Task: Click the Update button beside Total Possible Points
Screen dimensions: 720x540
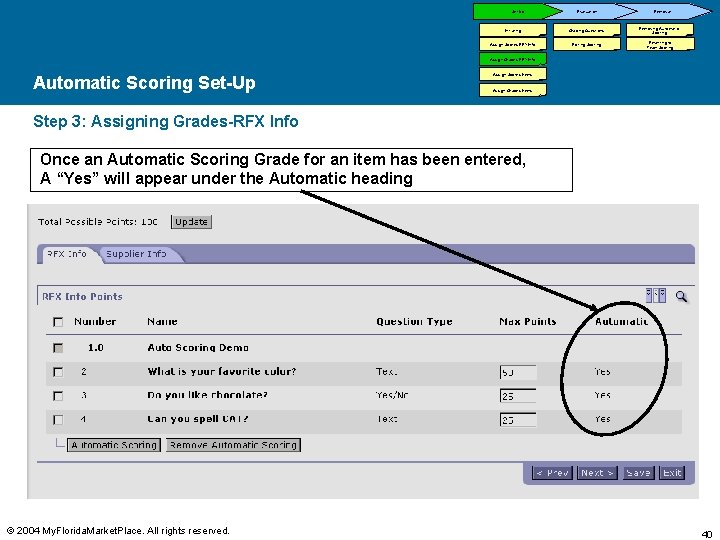Action: click(191, 222)
